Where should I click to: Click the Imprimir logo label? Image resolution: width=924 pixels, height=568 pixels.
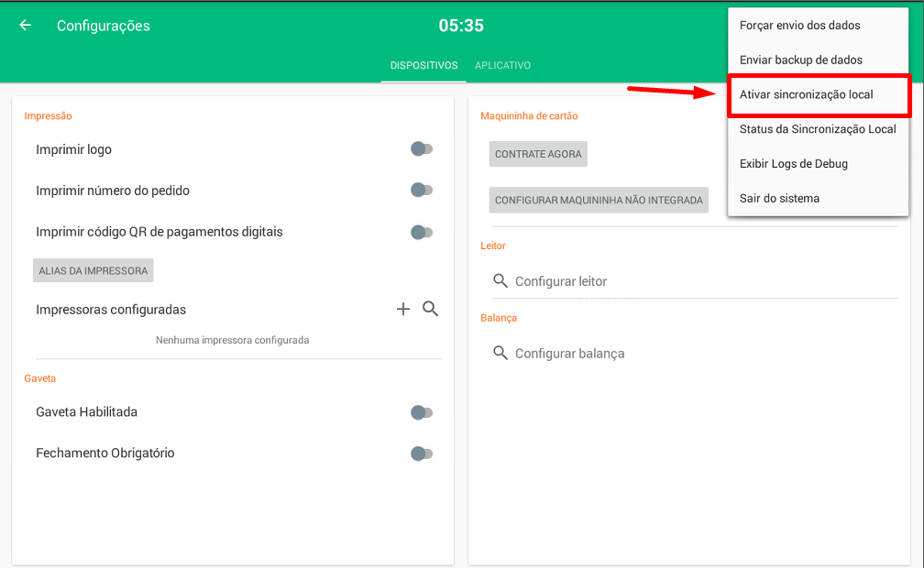[x=73, y=149]
